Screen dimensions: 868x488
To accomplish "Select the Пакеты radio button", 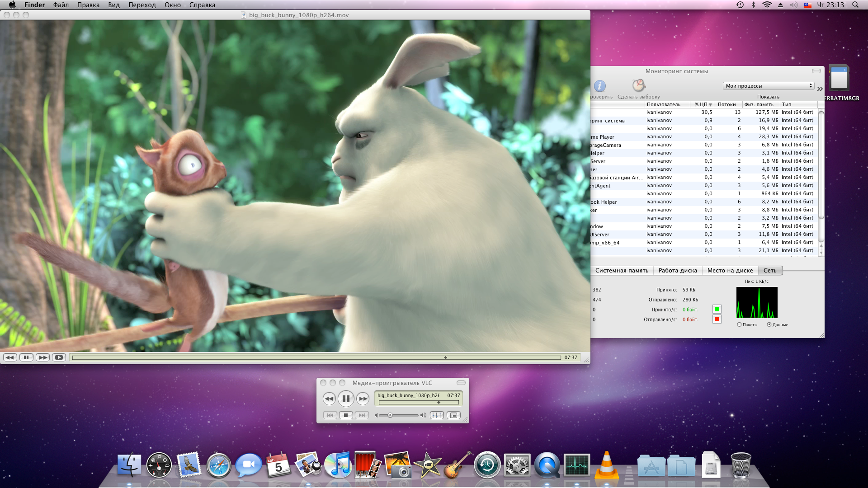I will pyautogui.click(x=740, y=324).
